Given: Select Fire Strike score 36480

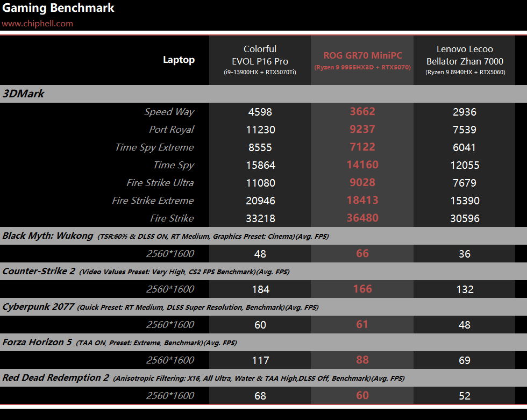Looking at the screenshot, I should pyautogui.click(x=362, y=218).
